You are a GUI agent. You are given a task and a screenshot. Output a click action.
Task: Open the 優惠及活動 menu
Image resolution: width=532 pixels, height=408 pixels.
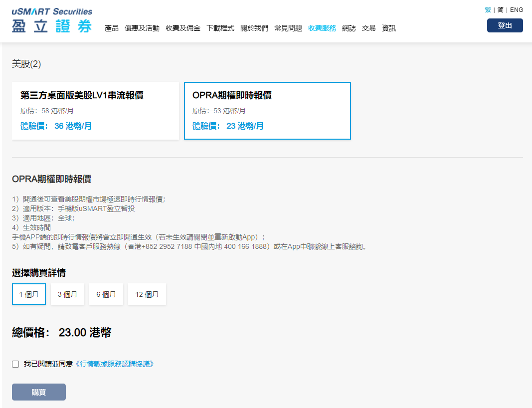(x=142, y=28)
